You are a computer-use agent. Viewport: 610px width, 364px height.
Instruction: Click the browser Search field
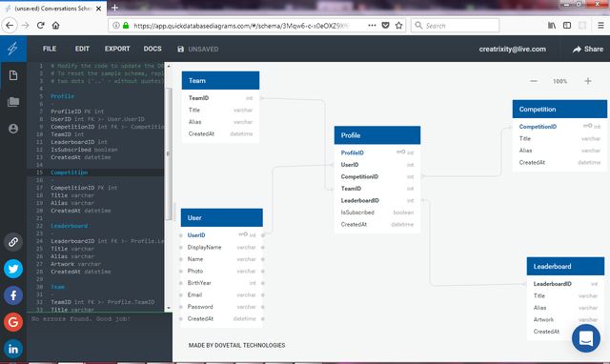click(x=455, y=26)
